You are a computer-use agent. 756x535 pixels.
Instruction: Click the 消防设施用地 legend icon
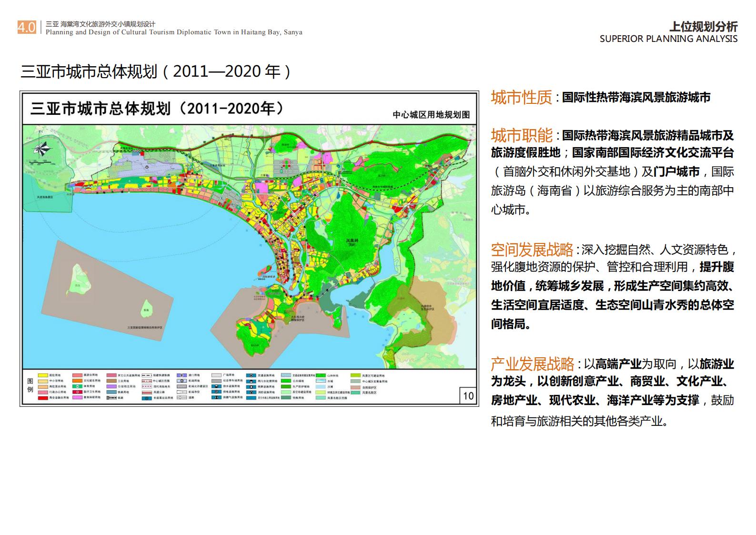(251, 392)
